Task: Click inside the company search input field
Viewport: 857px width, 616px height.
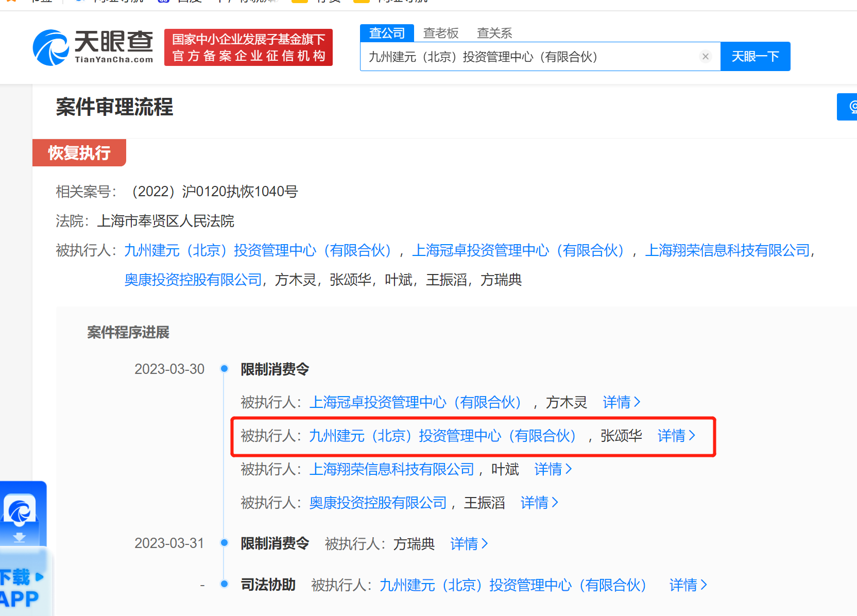Action: tap(515, 57)
